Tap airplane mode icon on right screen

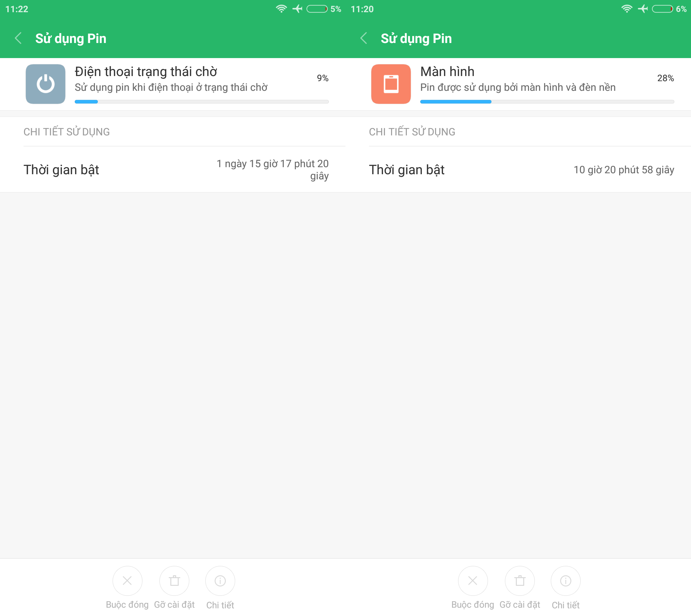click(x=643, y=9)
